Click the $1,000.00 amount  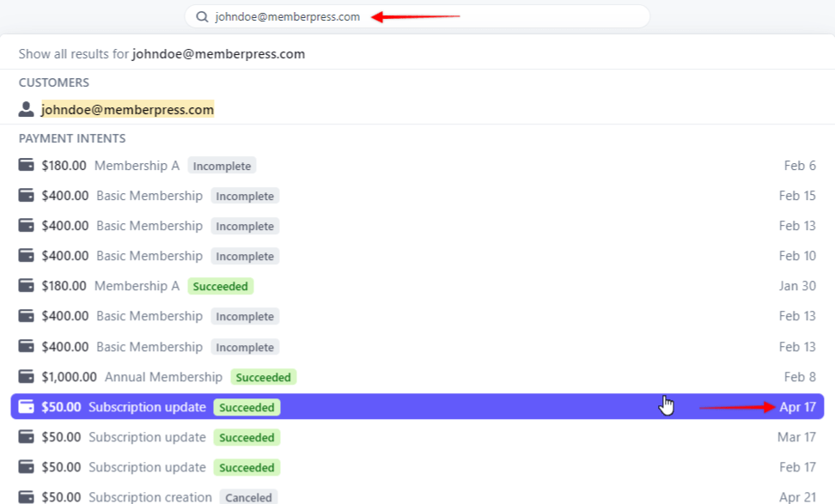(70, 377)
